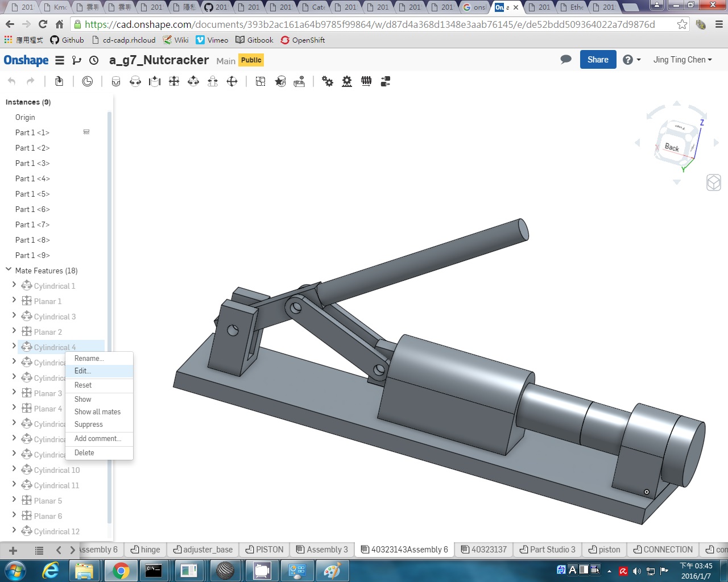728x582 pixels.
Task: Select the Pin slot mate tool
Action: [213, 81]
